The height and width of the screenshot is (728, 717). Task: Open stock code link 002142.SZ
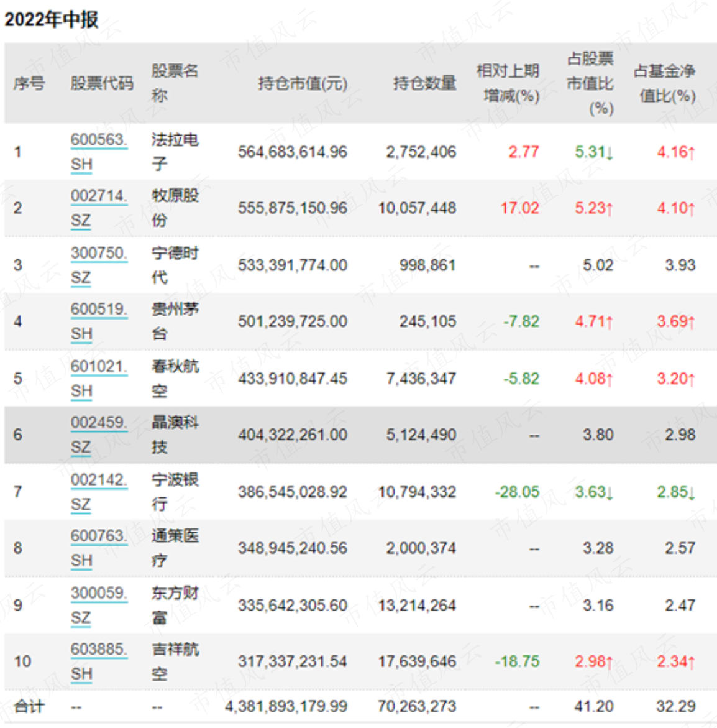[x=98, y=492]
